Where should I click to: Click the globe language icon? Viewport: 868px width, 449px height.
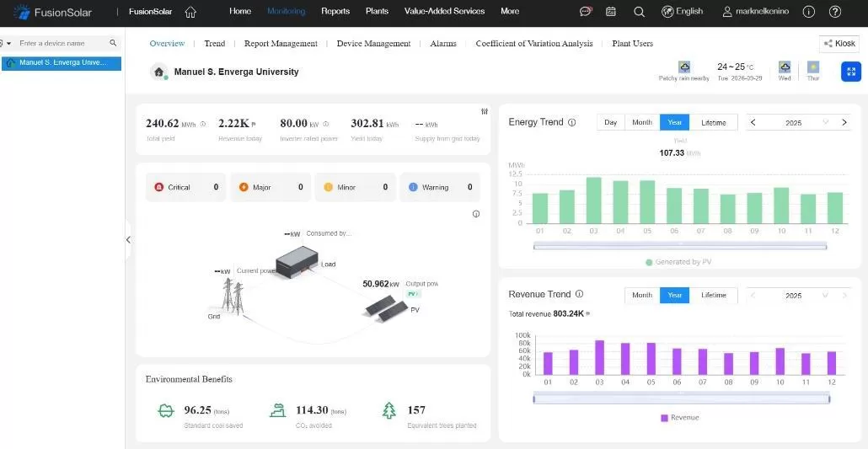coord(667,12)
